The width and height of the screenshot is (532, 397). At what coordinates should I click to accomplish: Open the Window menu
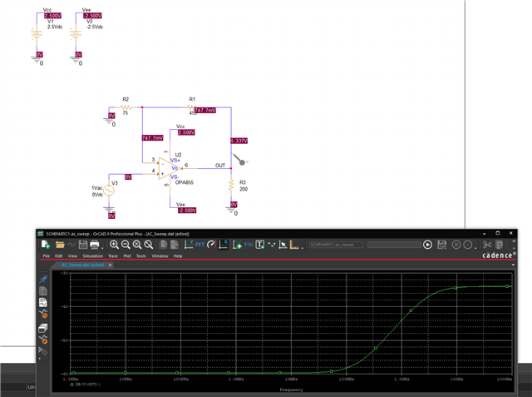pyautogui.click(x=160, y=256)
